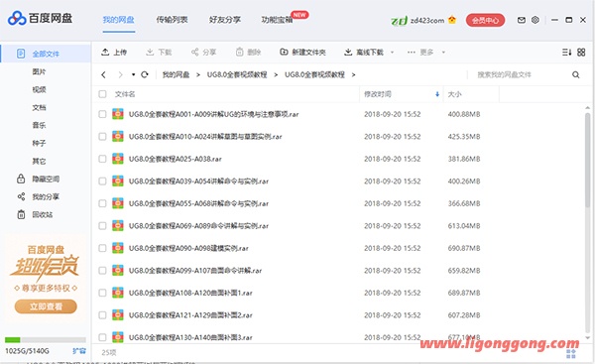
Task: Filter by 视频 in sidebar
Action: point(39,89)
